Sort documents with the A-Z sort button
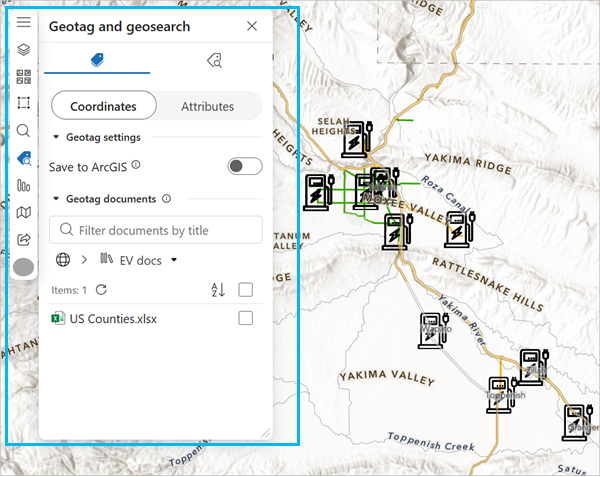 [219, 290]
